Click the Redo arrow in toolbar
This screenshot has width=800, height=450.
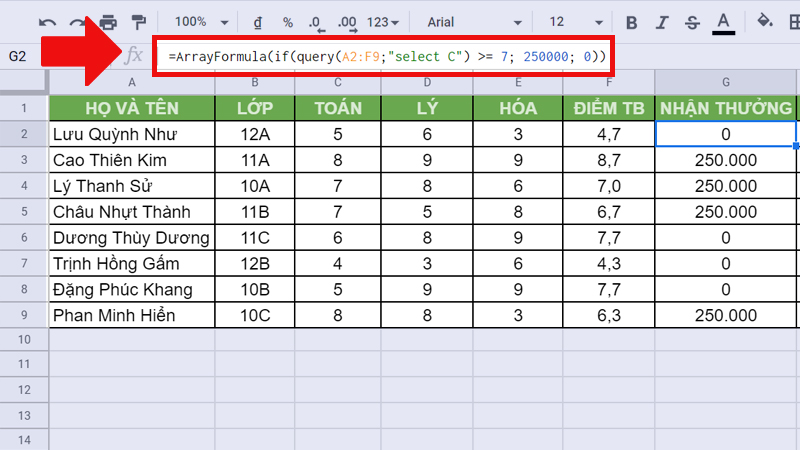tap(78, 22)
